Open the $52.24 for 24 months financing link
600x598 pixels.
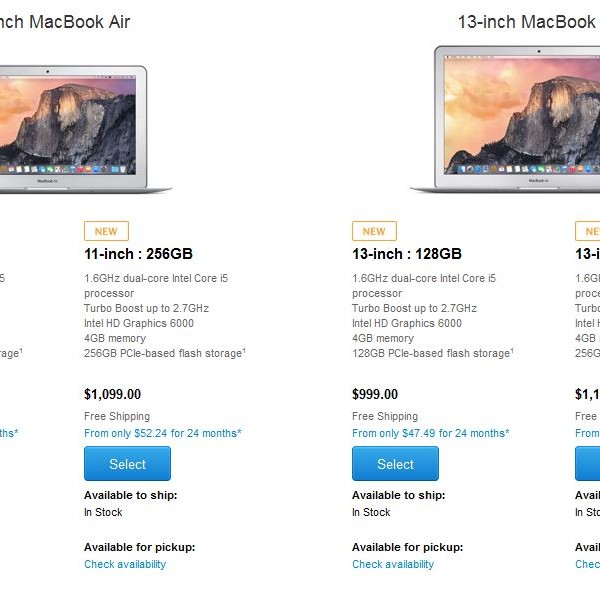point(163,433)
